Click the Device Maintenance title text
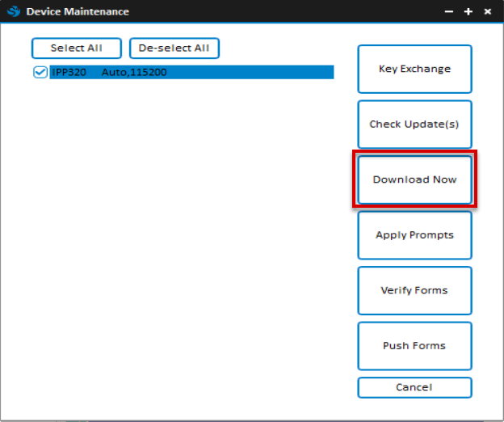The height and width of the screenshot is (422, 504). tap(78, 11)
